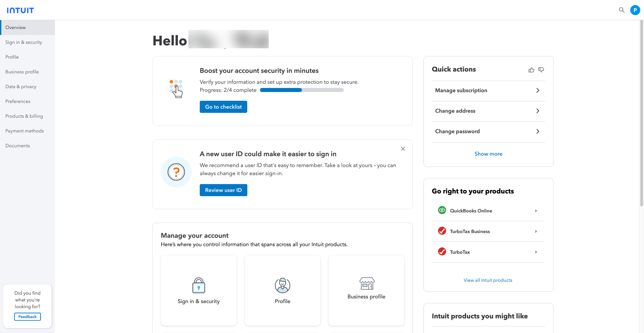The width and height of the screenshot is (644, 333).
Task: Click the Go to checklist button
Action: point(223,107)
